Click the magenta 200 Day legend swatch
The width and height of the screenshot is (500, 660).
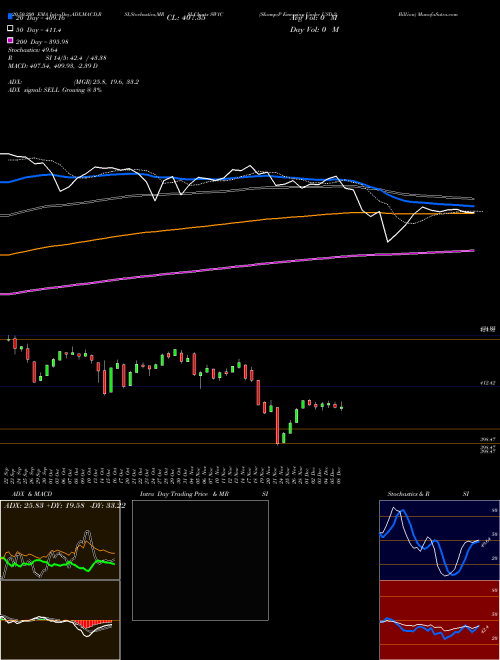coord(10,40)
